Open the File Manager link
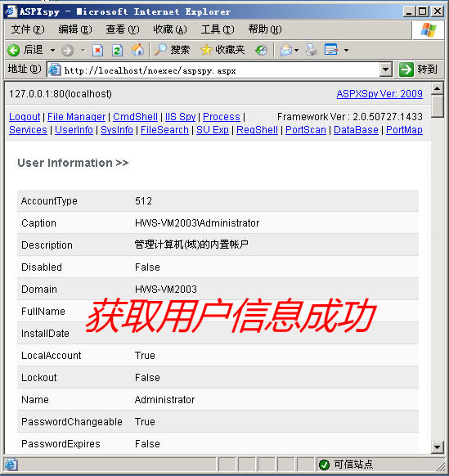This screenshot has width=449, height=476. point(77,117)
